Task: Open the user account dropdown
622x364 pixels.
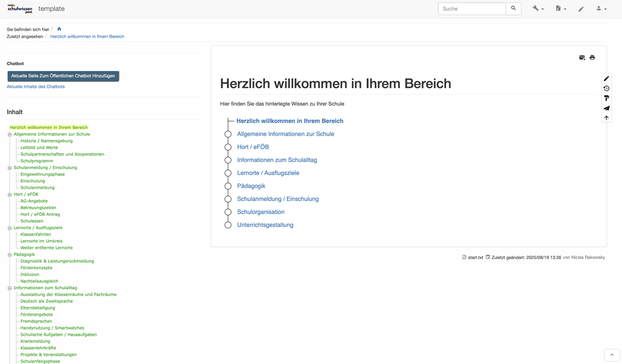Action: tap(601, 9)
